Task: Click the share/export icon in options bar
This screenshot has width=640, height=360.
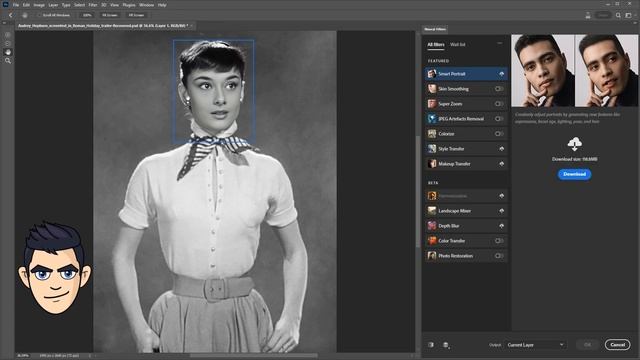Action: coord(588,15)
